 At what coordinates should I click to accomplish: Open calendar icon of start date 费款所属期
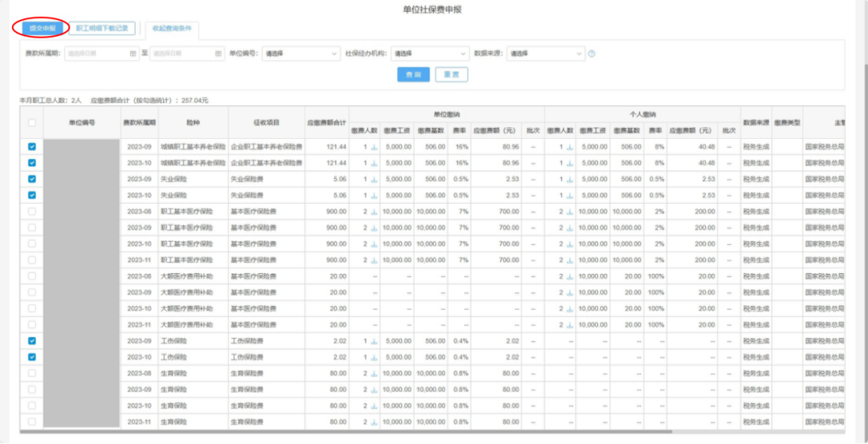(x=133, y=54)
